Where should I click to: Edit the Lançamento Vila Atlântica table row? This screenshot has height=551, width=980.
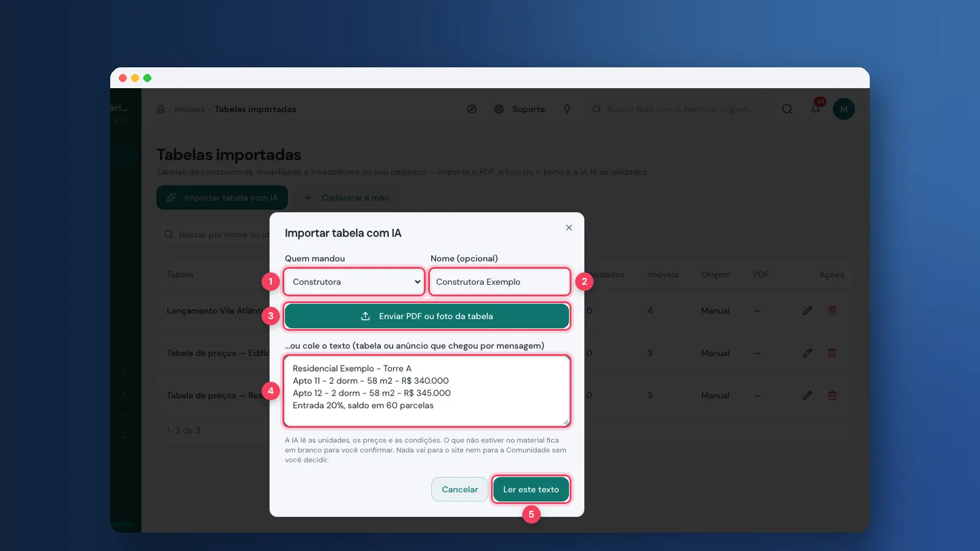(x=808, y=310)
